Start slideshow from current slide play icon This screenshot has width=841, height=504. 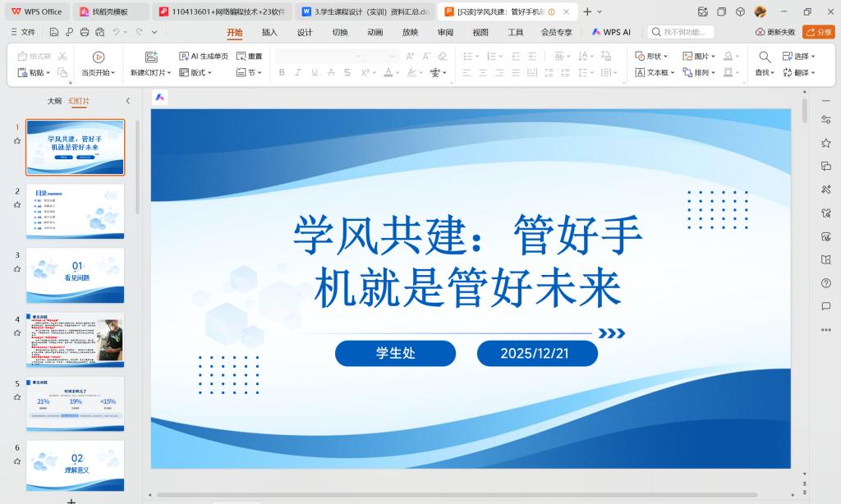99,57
